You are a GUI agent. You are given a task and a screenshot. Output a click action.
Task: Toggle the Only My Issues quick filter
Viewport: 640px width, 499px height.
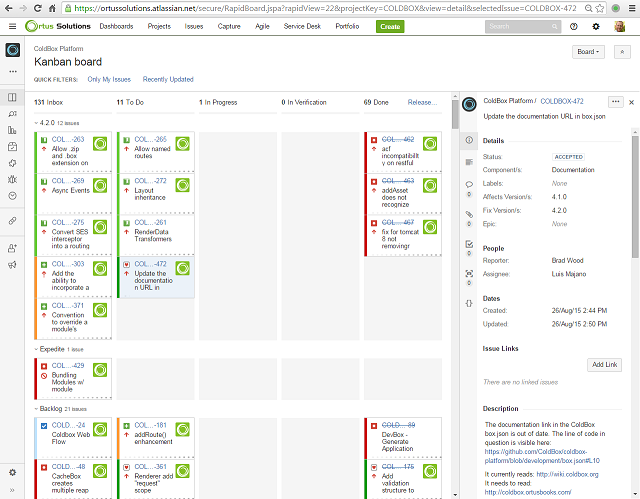[x=109, y=79]
